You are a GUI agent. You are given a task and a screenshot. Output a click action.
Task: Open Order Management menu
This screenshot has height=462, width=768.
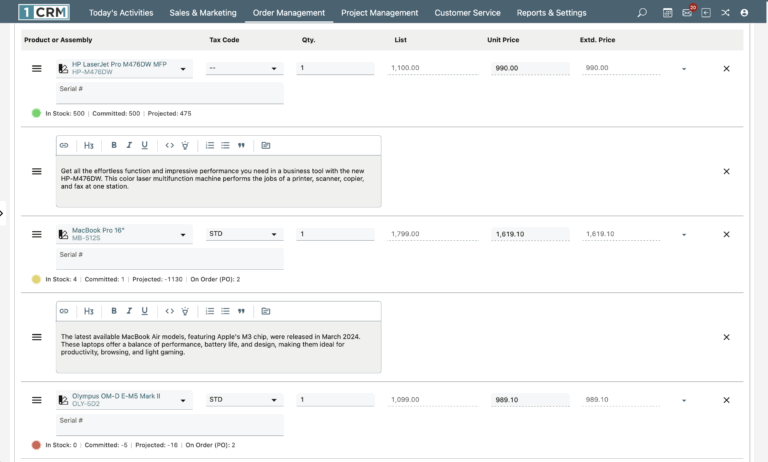[x=288, y=13]
